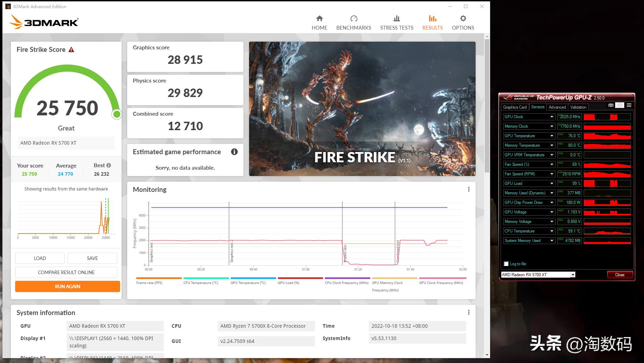Click the Fire Strike benchmark thumbnail image
The image size is (644, 363).
(x=362, y=109)
